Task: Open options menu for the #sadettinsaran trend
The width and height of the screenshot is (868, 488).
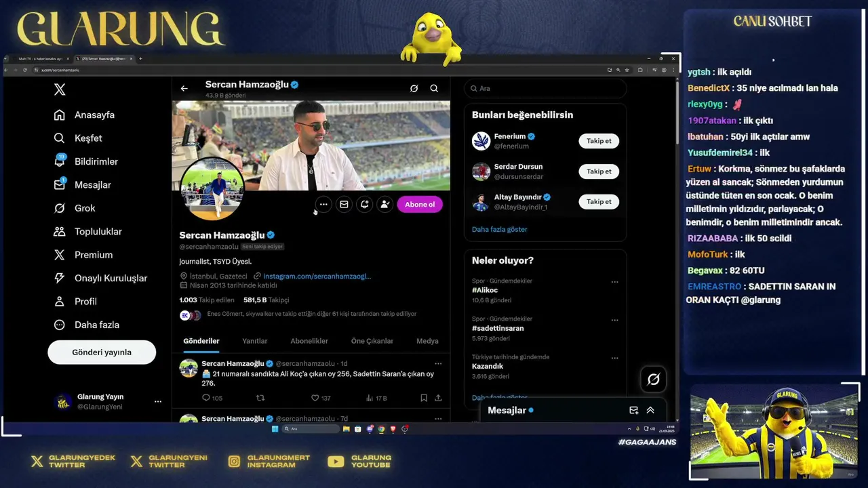Action: click(x=614, y=320)
